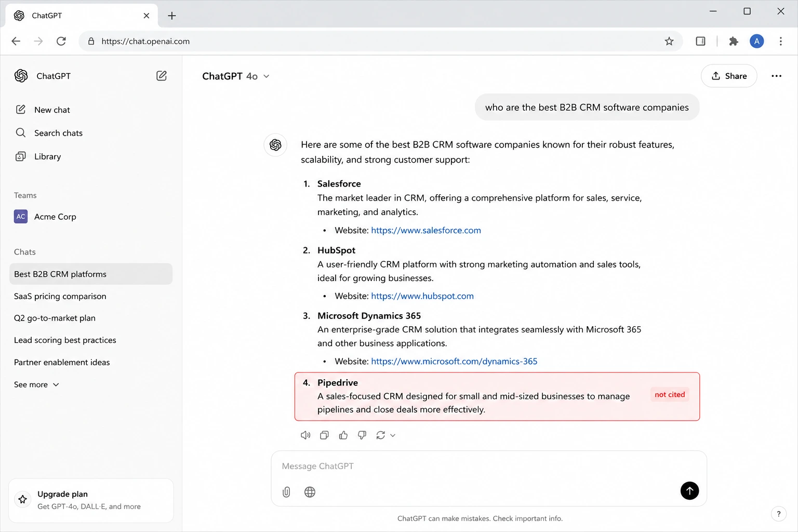This screenshot has width=798, height=532.
Task: Open the Microsoft dynamics-365 link
Action: [454, 362]
